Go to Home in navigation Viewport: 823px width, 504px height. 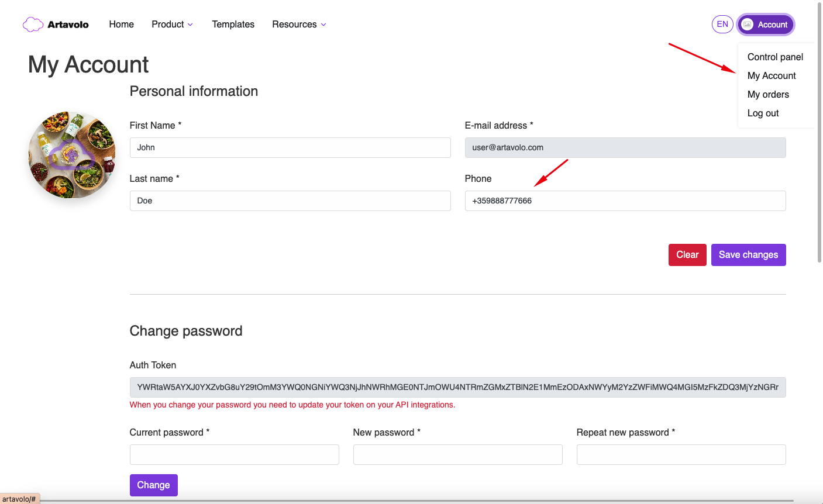pos(122,24)
